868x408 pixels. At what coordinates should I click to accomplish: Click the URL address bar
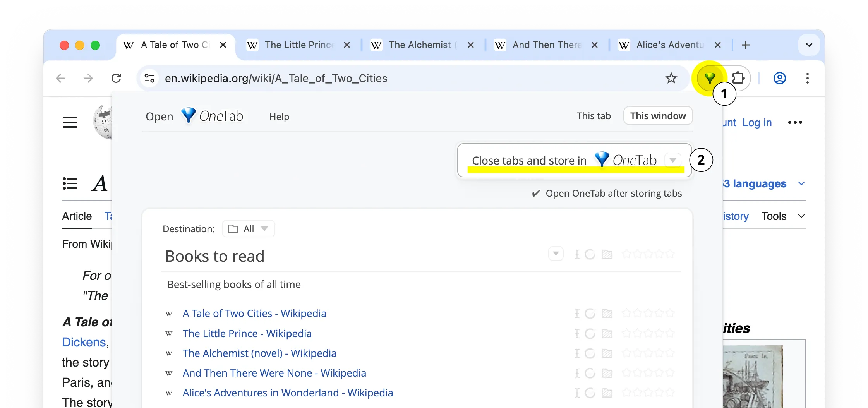[387, 78]
